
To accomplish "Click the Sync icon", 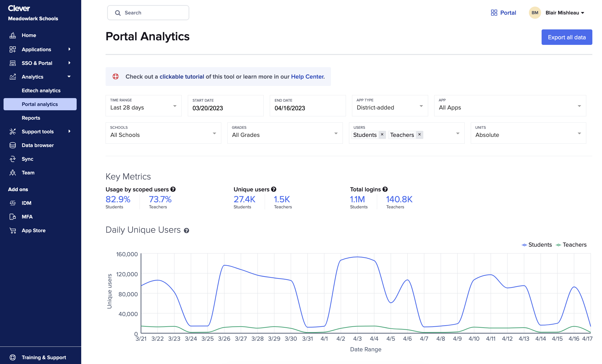I will [x=13, y=159].
